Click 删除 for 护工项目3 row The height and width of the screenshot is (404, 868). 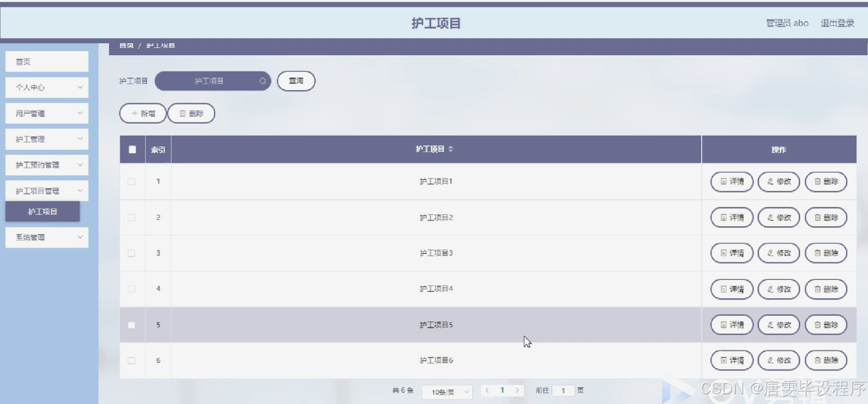click(826, 253)
